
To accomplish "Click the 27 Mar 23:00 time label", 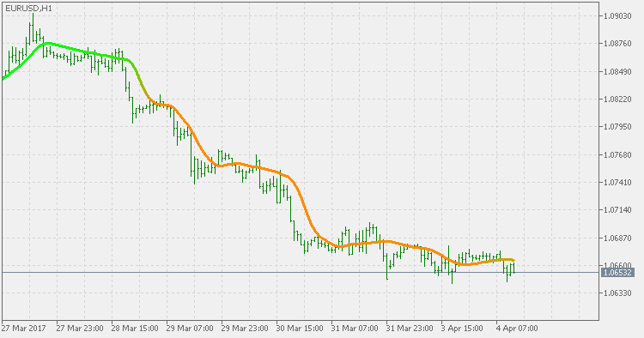I will point(80,329).
